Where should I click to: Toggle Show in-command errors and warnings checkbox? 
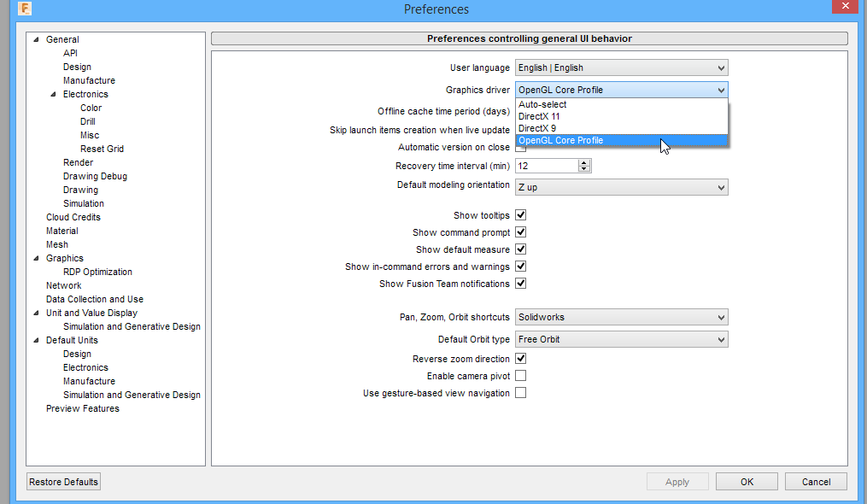520,267
